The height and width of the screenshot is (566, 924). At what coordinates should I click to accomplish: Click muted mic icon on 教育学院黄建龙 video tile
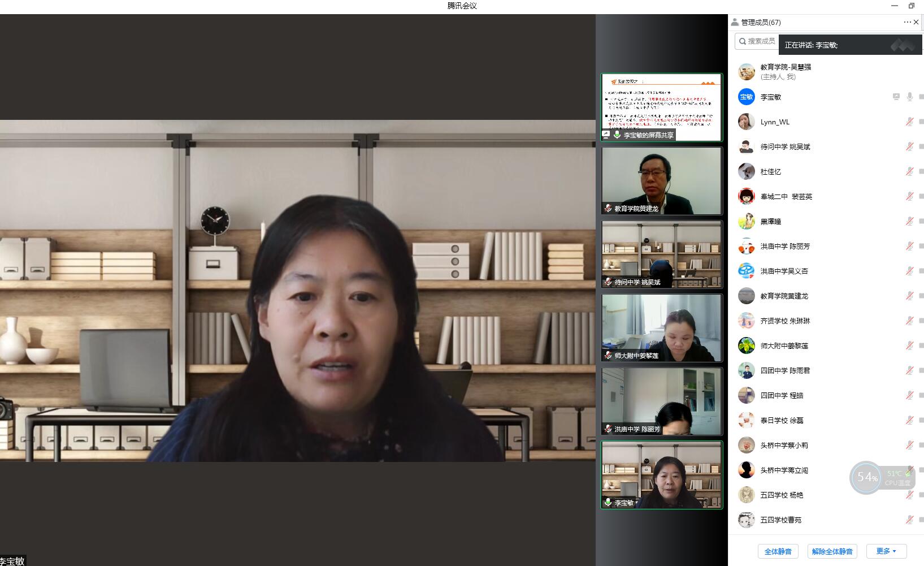608,208
